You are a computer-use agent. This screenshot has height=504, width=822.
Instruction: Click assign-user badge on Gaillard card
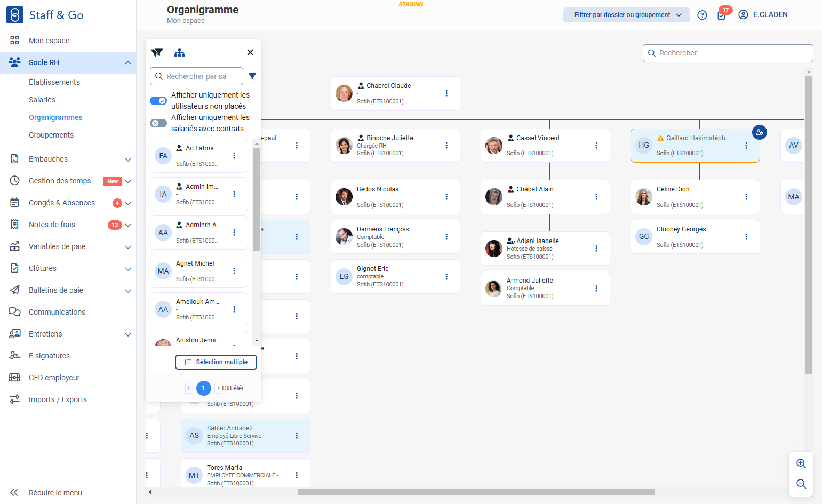tap(760, 132)
